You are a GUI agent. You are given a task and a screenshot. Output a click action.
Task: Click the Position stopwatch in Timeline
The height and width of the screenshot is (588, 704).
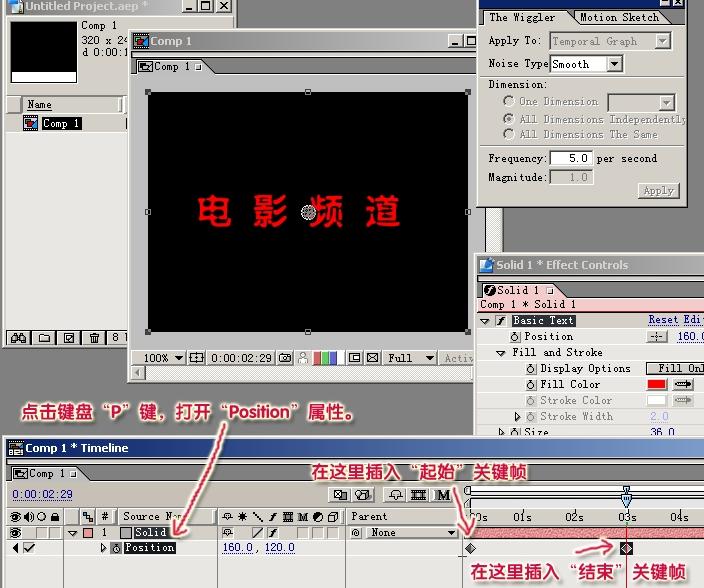[116, 548]
